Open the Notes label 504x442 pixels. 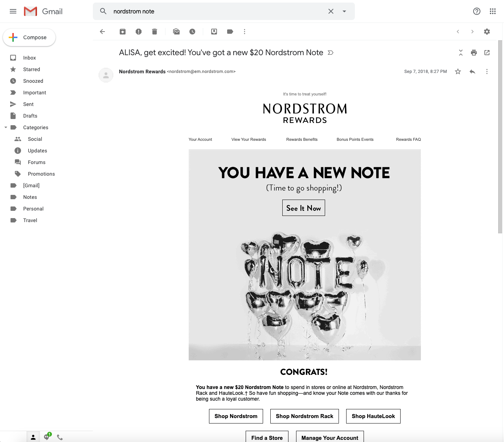pos(30,197)
